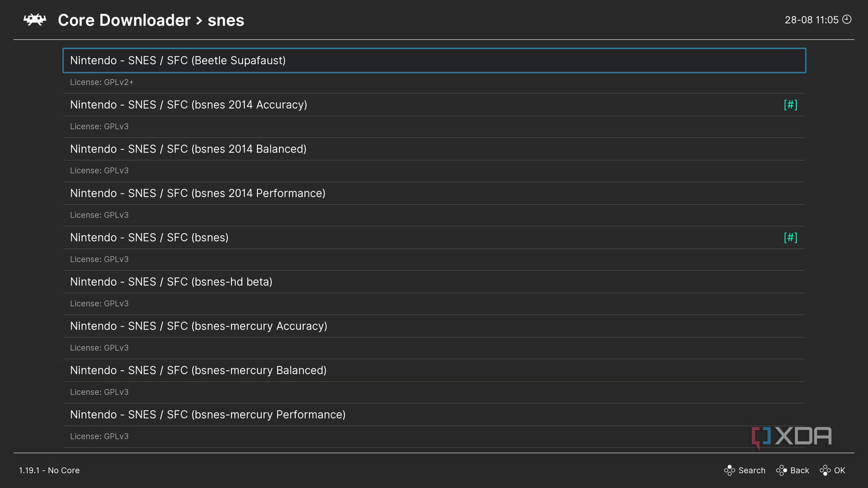Click the clock icon beside the time

click(x=847, y=19)
